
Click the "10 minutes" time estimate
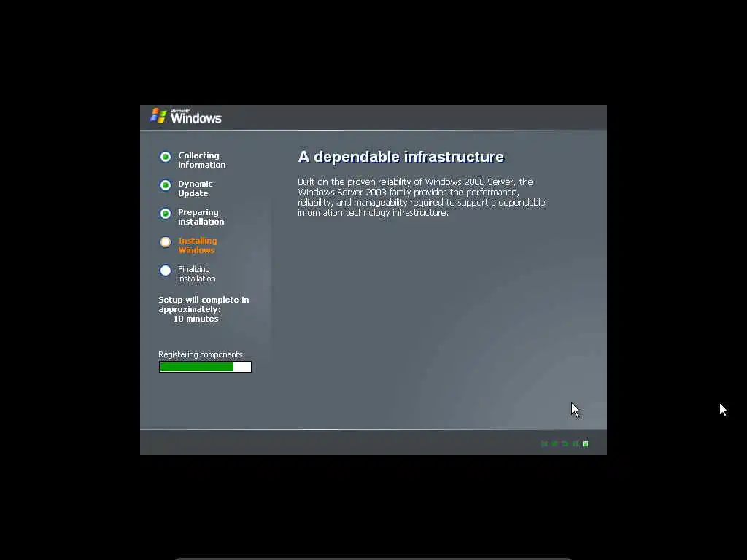coord(196,319)
